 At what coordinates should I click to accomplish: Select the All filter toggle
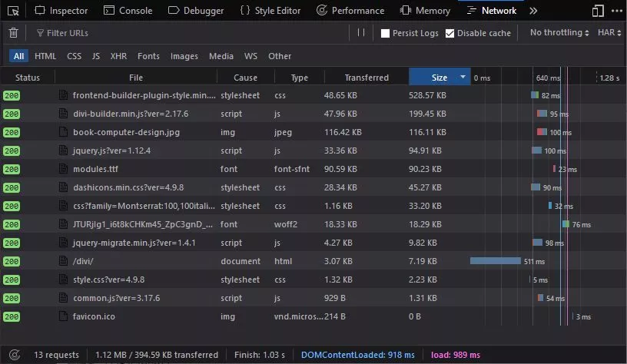pyautogui.click(x=18, y=56)
